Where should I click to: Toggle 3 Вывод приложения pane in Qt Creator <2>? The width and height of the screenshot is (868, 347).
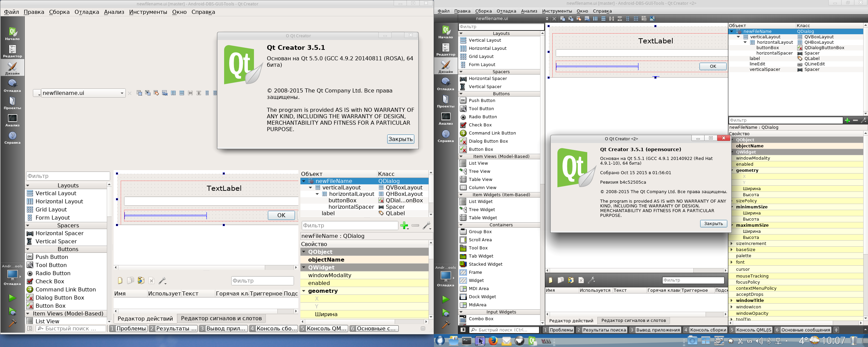tap(655, 330)
